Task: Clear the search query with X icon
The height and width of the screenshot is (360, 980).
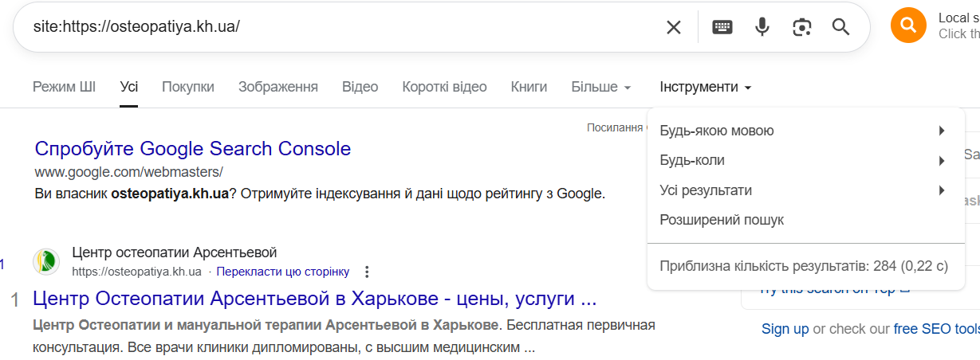Action: pyautogui.click(x=674, y=27)
